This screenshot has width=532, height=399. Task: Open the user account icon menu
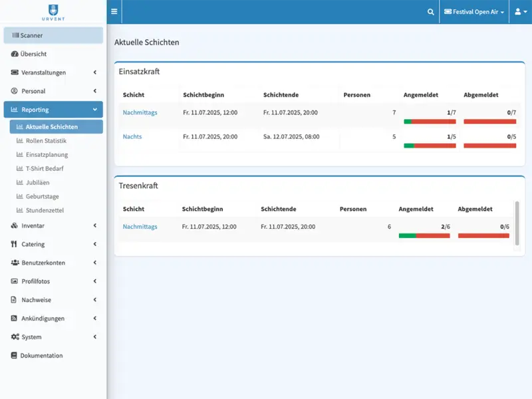pos(521,11)
